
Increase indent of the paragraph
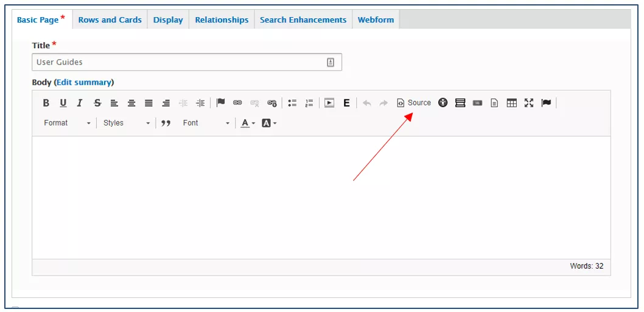200,103
